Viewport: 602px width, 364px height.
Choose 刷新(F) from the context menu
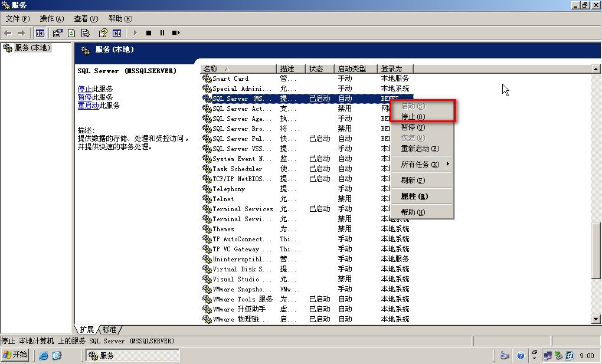[x=422, y=180]
